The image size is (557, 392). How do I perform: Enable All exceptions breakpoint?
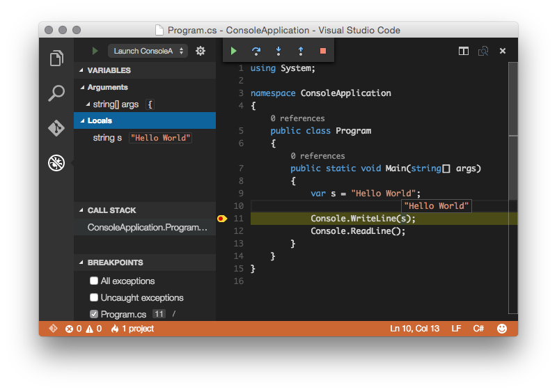[94, 281]
